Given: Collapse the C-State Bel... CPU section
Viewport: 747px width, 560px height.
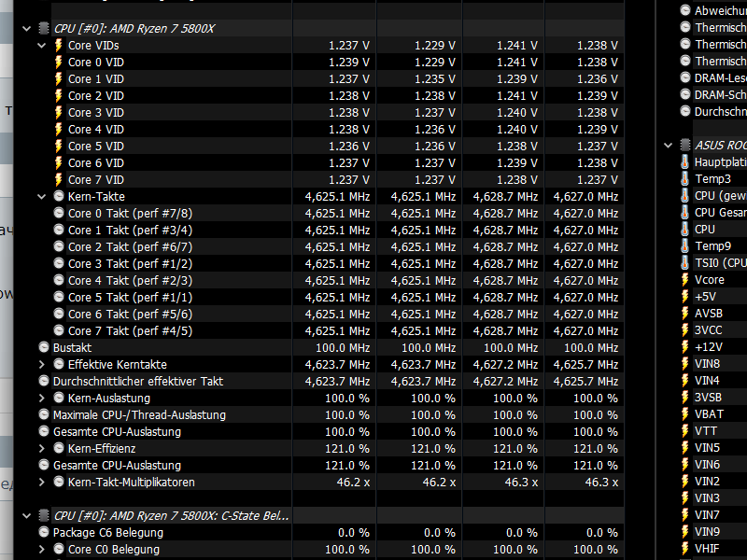Looking at the screenshot, I should (27, 516).
